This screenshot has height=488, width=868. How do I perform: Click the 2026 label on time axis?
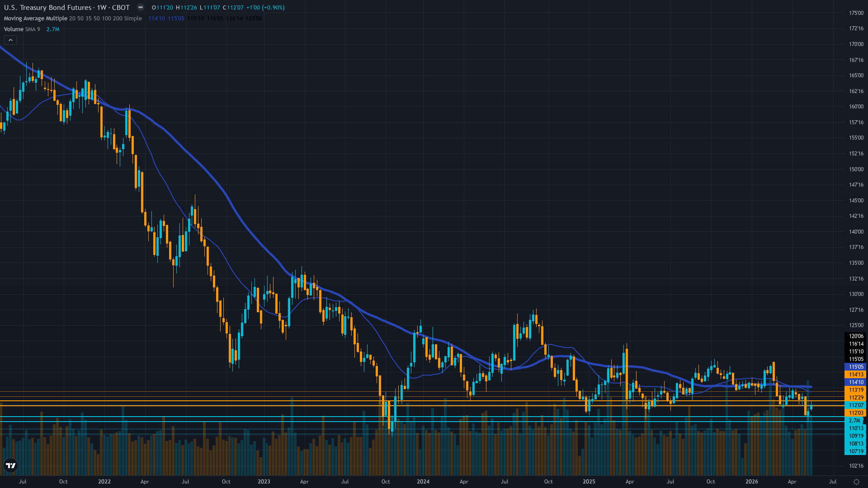[x=752, y=482]
